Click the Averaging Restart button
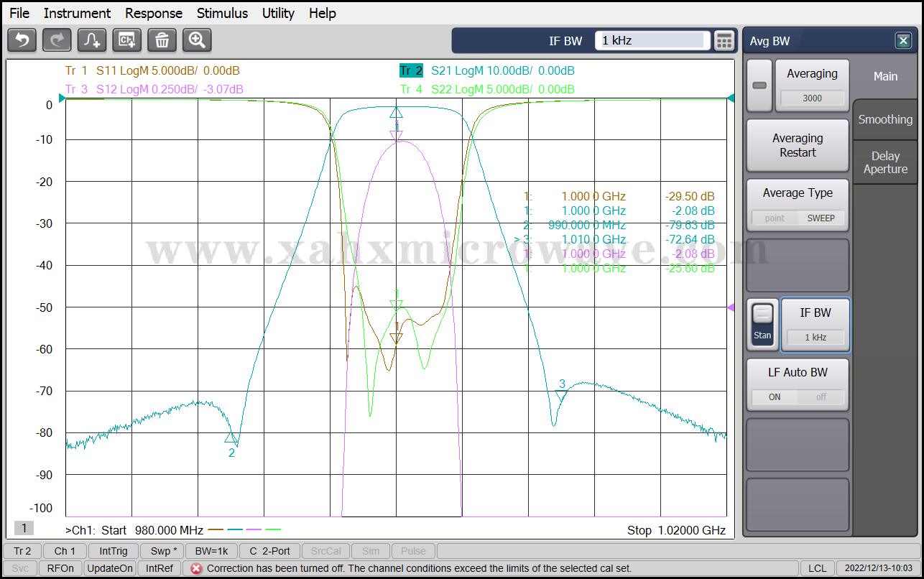Viewport: 924px width, 579px height. coord(798,145)
